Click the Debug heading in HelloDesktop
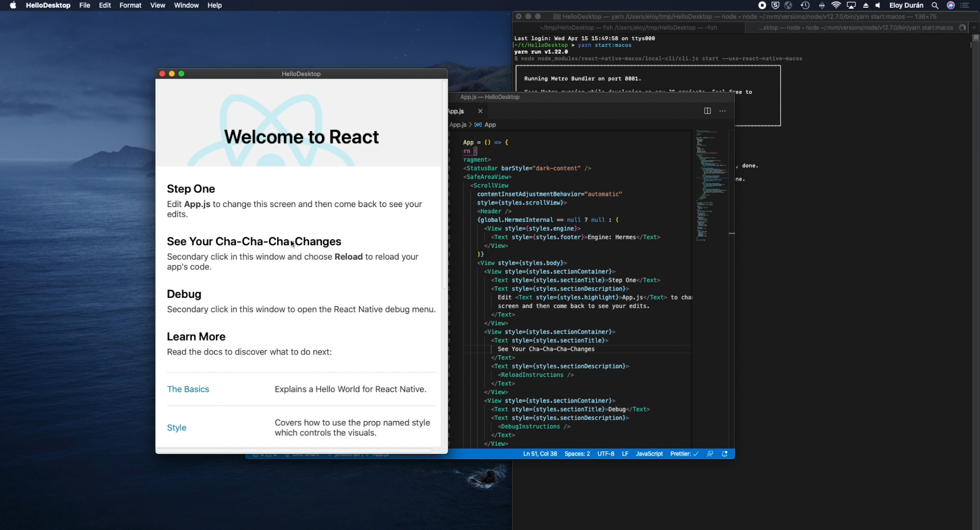This screenshot has width=980, height=530. point(184,294)
